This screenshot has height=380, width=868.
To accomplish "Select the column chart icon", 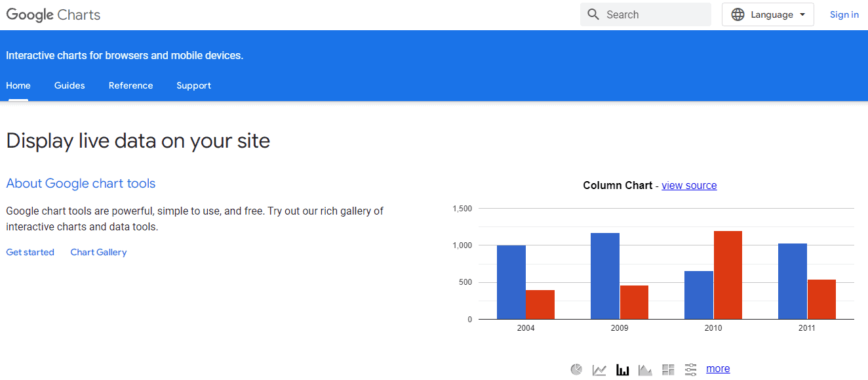I will click(x=622, y=368).
